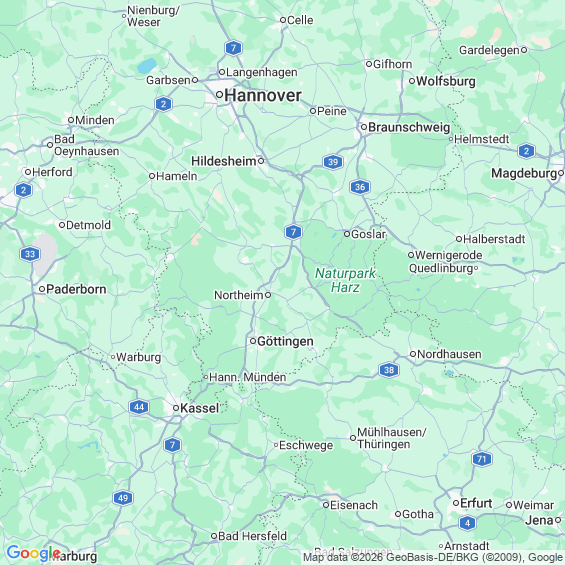
Task: Click the Naturpark Harz label
Action: (x=346, y=280)
